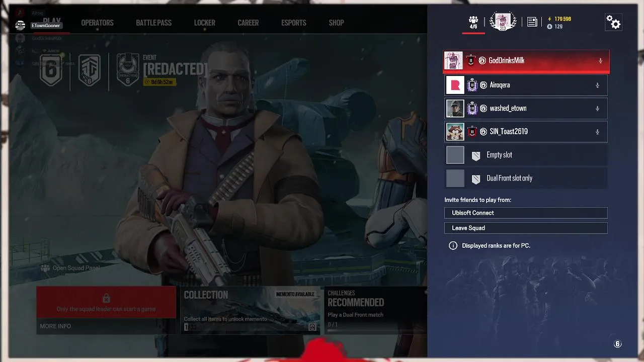Open the RECOMMENDED challenges card
Screen dimensions: 644x362
(375, 310)
